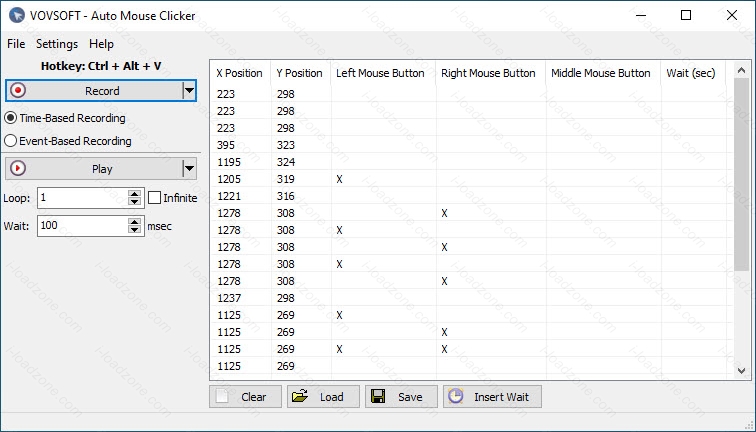Click the Wait (sec) column header
The height and width of the screenshot is (432, 756).
tap(693, 73)
